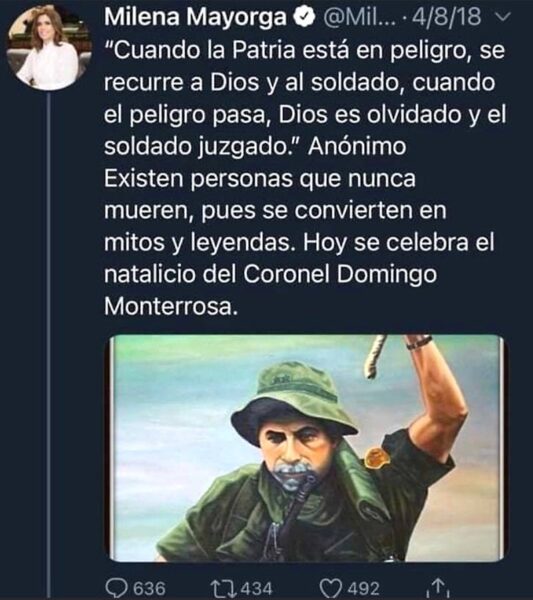Click the thread line below the avatar
Screen dimensions: 533x600
pyautogui.click(x=49, y=344)
